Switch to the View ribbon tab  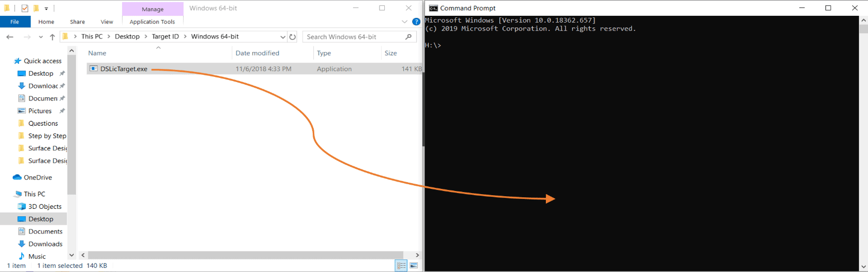pyautogui.click(x=107, y=22)
